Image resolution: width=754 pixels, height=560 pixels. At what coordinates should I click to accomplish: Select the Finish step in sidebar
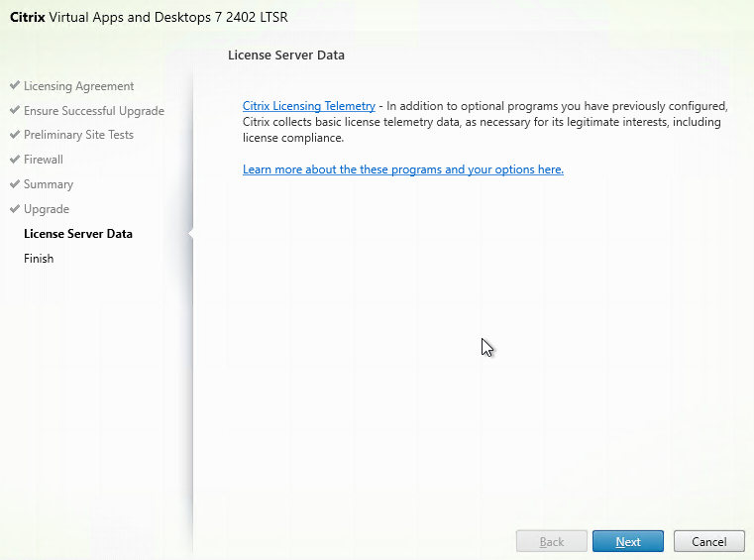click(x=39, y=259)
